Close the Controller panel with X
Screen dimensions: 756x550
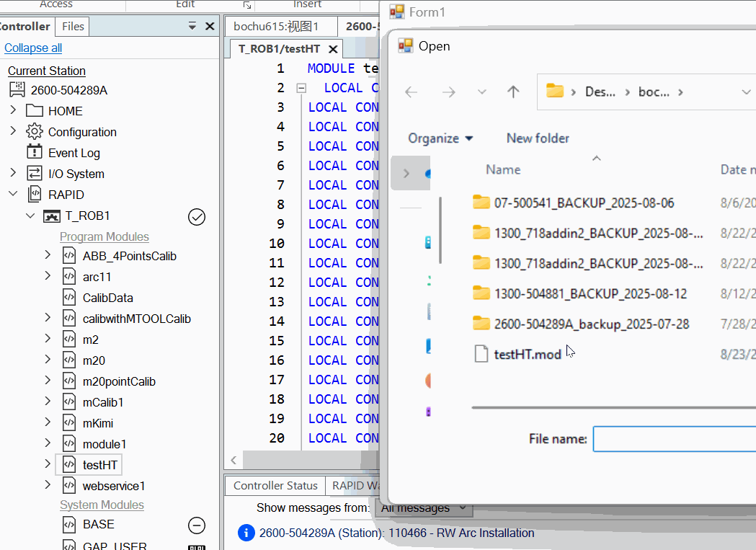coord(210,26)
